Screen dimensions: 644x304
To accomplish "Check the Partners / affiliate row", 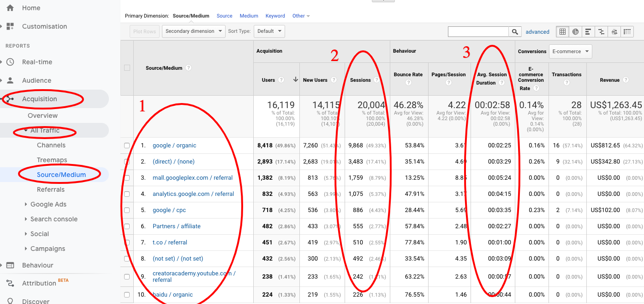I will coord(127,226).
